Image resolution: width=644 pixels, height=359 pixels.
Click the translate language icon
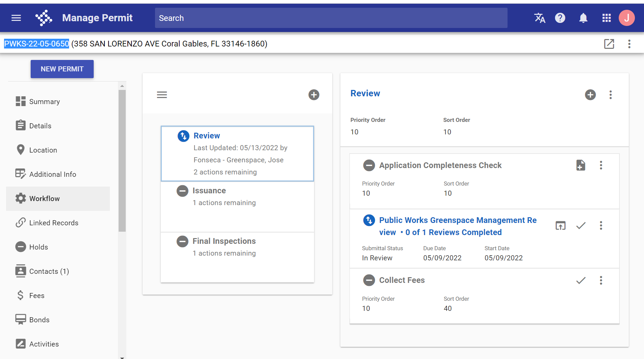point(540,18)
